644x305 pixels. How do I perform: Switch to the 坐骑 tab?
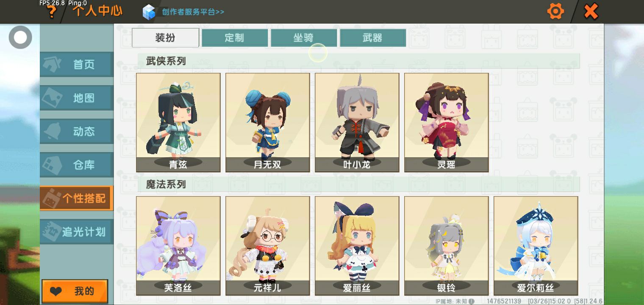(304, 38)
